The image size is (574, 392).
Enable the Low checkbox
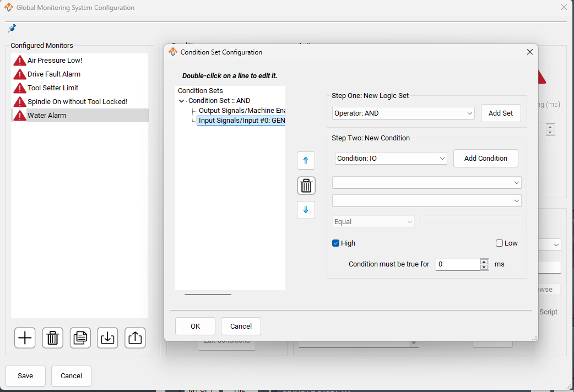pos(500,243)
